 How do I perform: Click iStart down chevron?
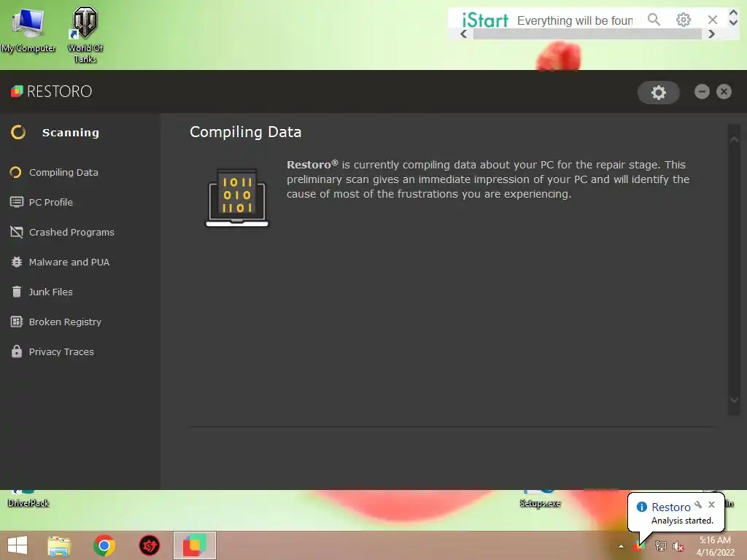[734, 22]
